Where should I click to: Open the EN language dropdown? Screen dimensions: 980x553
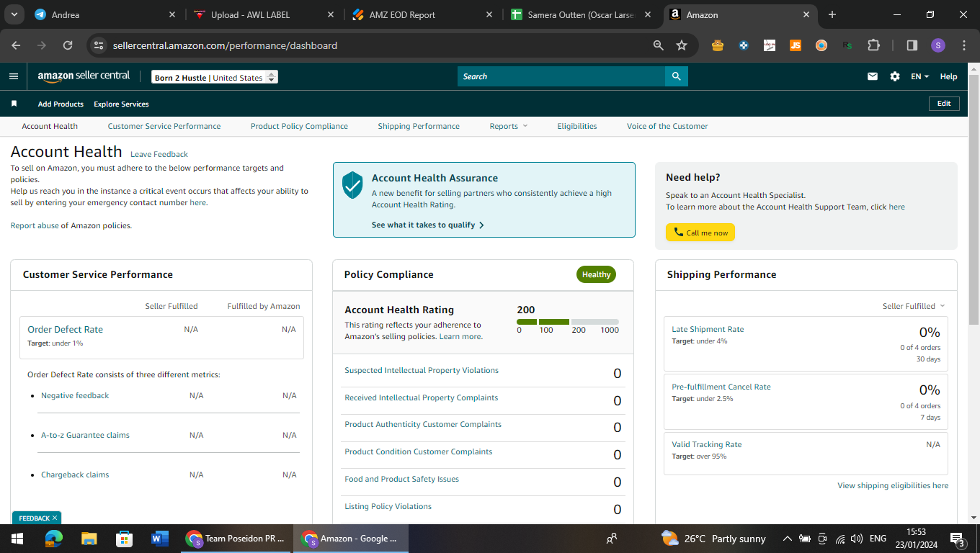click(920, 76)
